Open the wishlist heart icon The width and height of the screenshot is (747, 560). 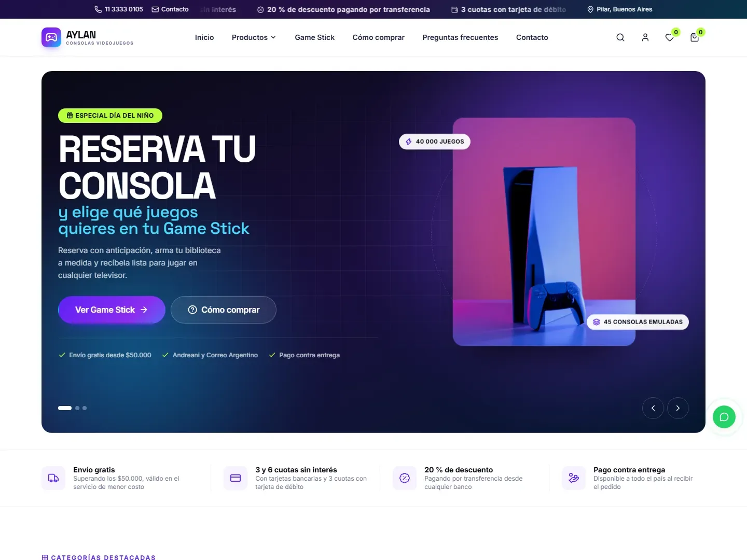[x=670, y=37]
